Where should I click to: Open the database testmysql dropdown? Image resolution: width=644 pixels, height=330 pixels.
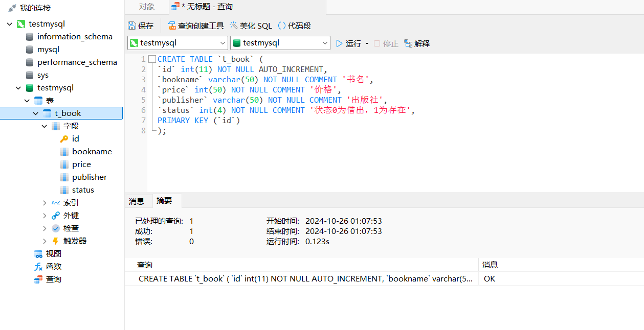(325, 43)
